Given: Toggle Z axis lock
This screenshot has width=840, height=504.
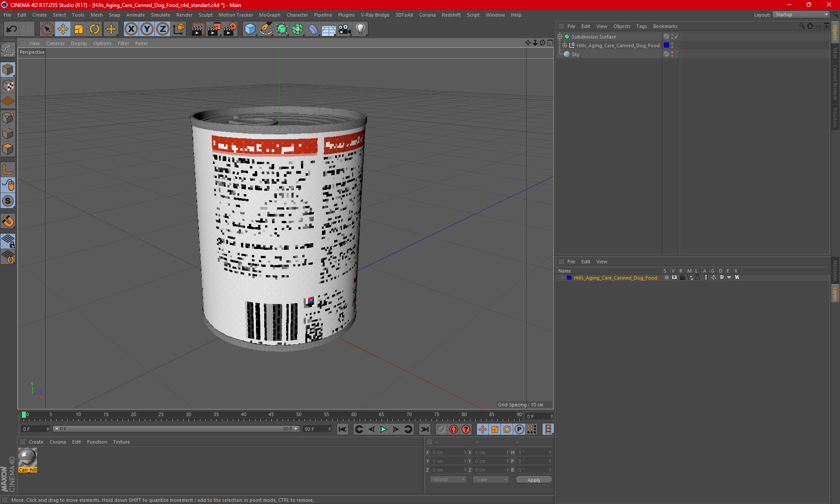Looking at the screenshot, I should click(x=163, y=29).
